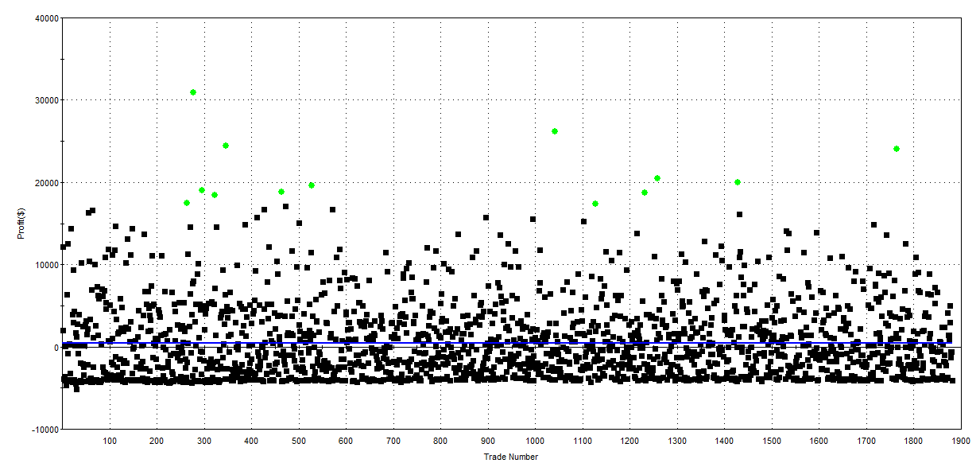Viewport: 980px width, 467px height.
Task: Click the "Profit($)" y-axis title
Action: click(x=21, y=224)
